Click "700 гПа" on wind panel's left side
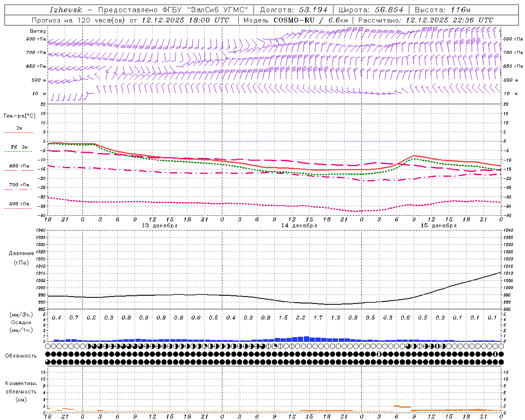The height and width of the screenshot is (420, 525). tap(36, 52)
